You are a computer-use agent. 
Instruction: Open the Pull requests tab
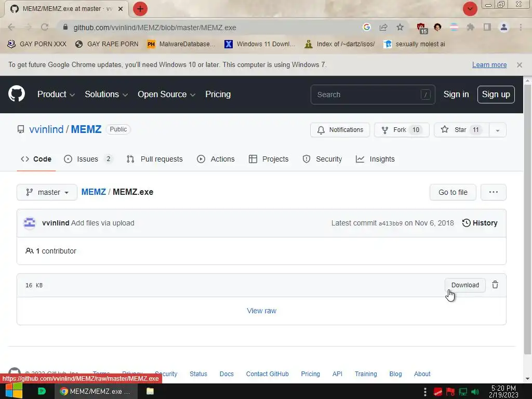pos(154,159)
